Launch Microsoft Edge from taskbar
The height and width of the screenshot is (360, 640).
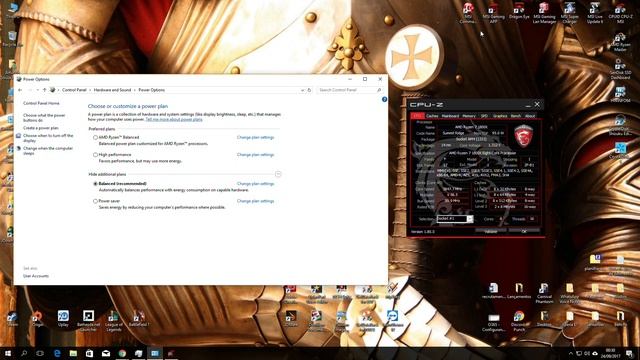tap(57, 353)
